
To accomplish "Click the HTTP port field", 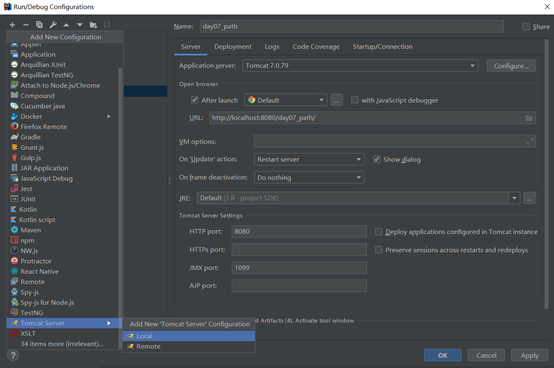I will (x=299, y=231).
